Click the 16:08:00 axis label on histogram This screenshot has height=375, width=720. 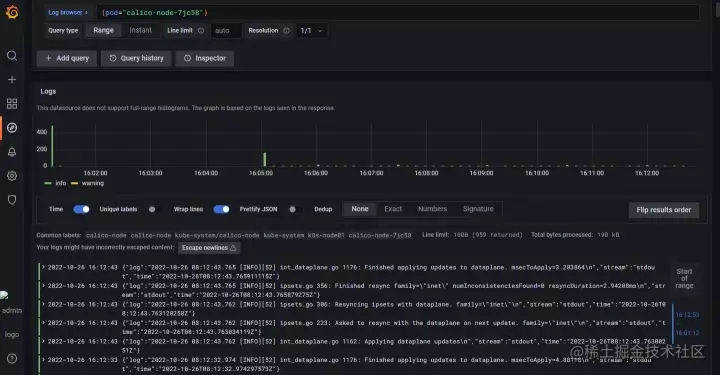[426, 173]
